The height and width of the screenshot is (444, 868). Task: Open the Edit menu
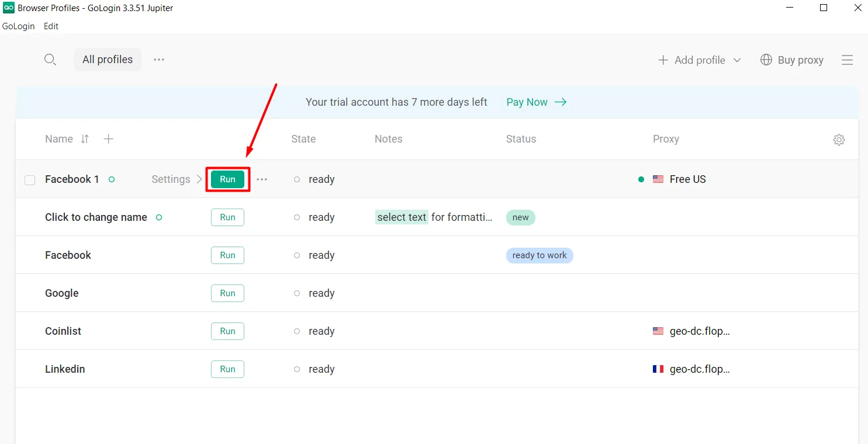(51, 26)
